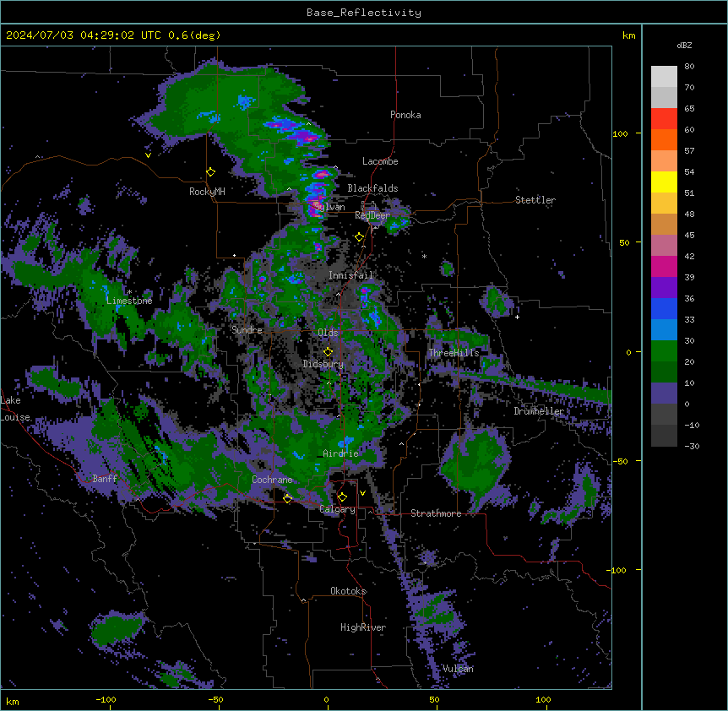Screen dimensions: 728x711
Task: Select the Lacombe label on map
Action: [380, 161]
